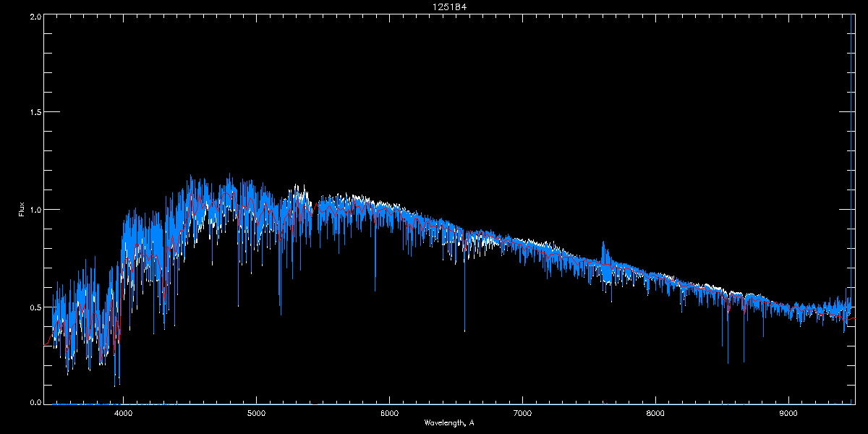Click the y-axis tick label 1.0
This screenshot has width=868, height=434.
click(x=35, y=210)
